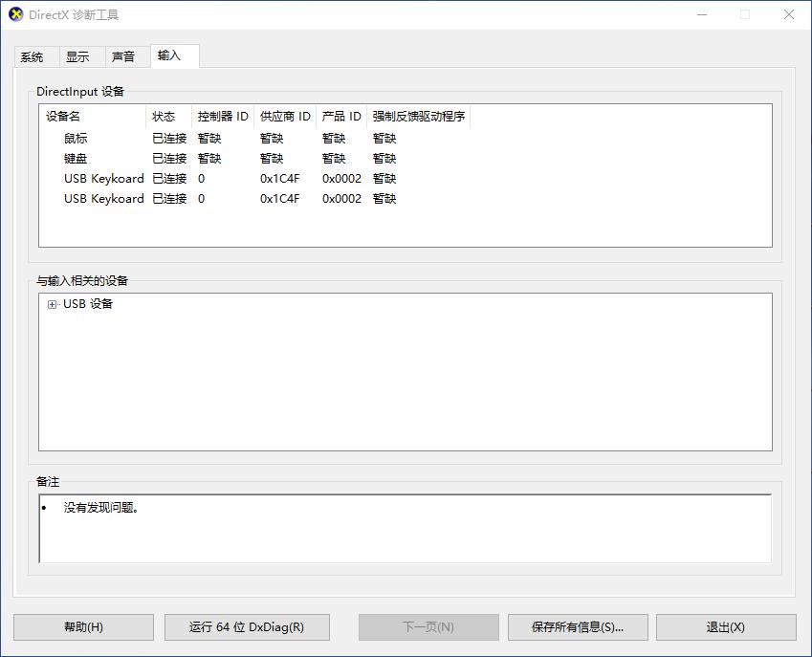Viewport: 812px width, 657px height.
Task: Select the first USB Keykoard device name
Action: click(104, 179)
